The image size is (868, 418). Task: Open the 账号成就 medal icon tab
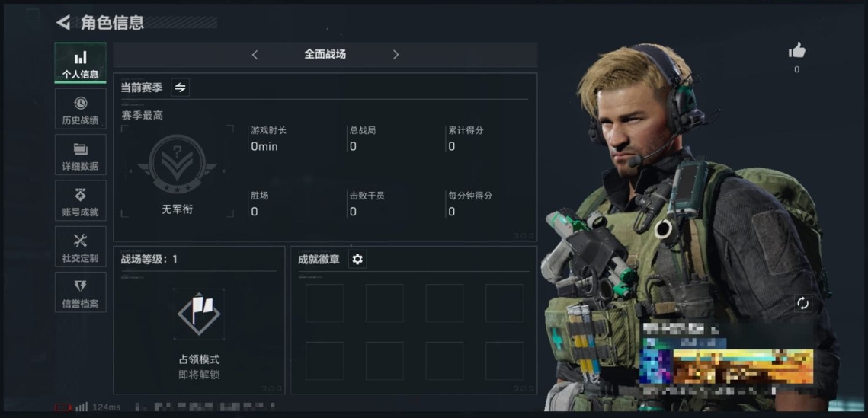click(80, 201)
